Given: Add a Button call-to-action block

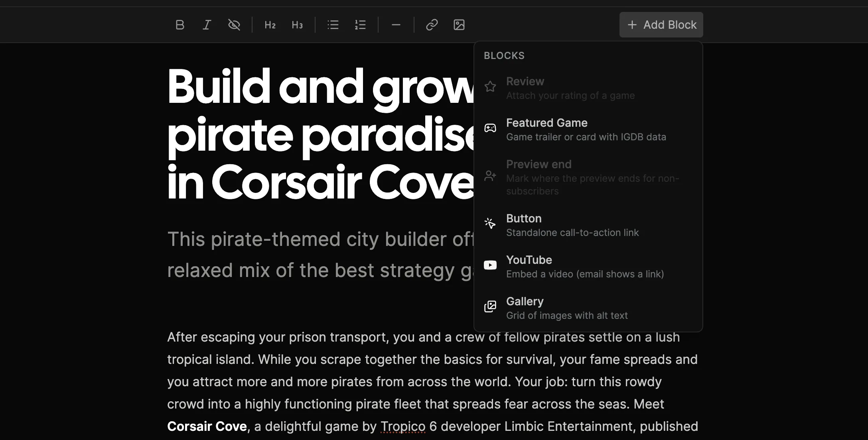Looking at the screenshot, I should point(588,225).
